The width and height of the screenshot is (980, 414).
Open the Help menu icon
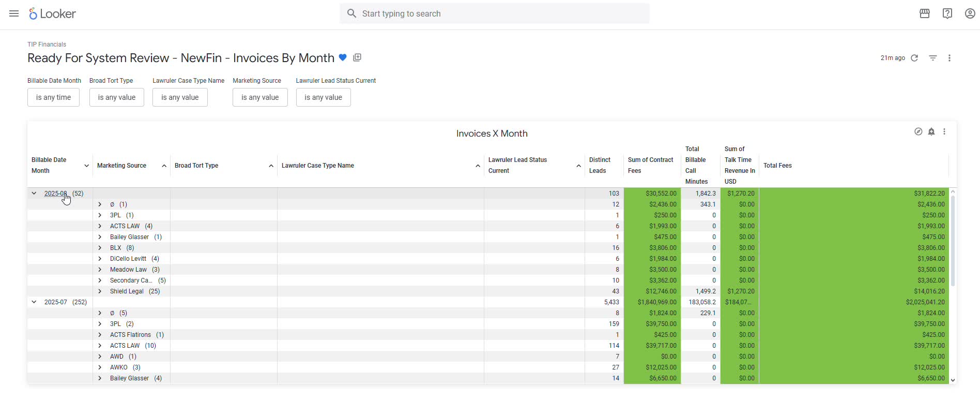(x=947, y=13)
